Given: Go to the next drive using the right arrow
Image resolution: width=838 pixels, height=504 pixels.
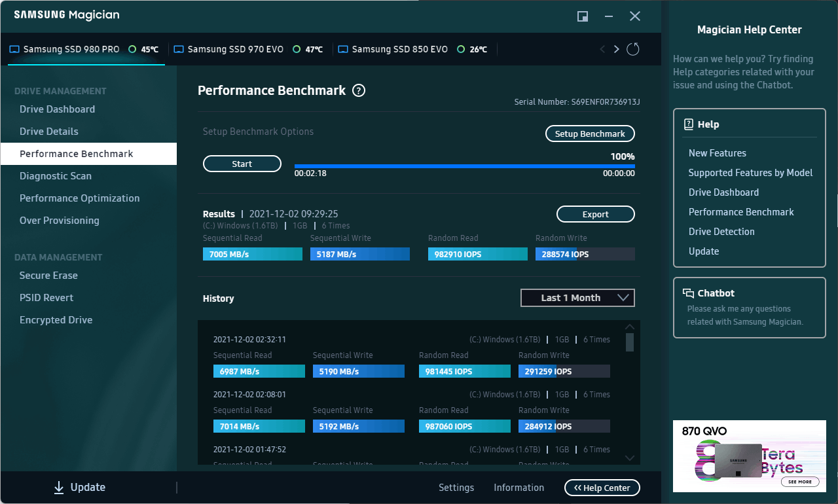Looking at the screenshot, I should [616, 49].
